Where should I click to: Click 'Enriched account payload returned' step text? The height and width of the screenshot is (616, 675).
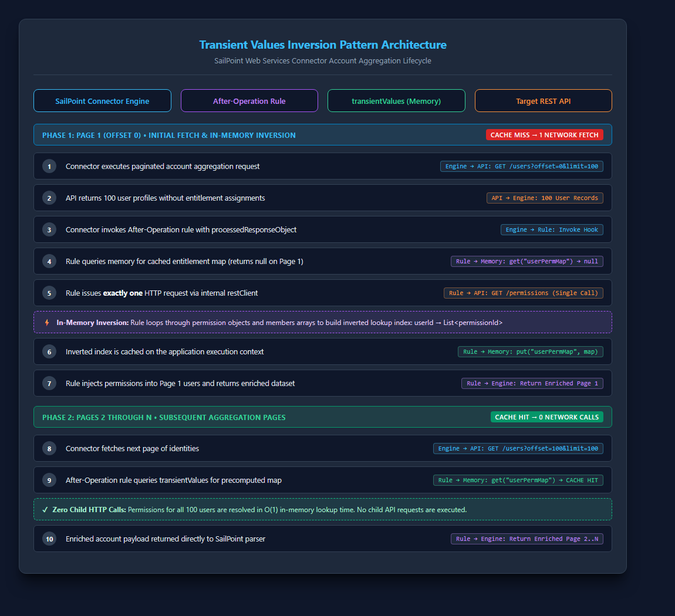coord(166,539)
